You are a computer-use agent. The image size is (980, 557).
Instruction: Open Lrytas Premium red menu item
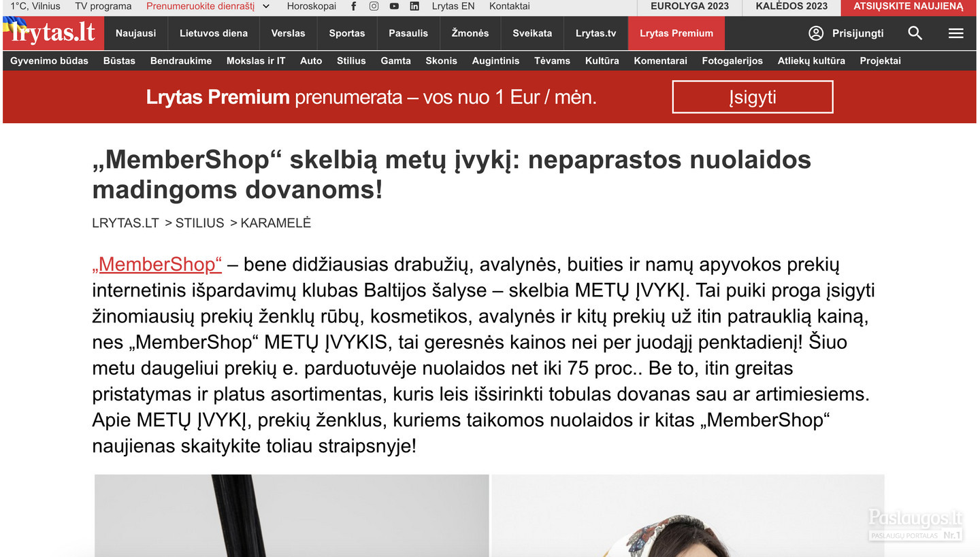tap(676, 33)
